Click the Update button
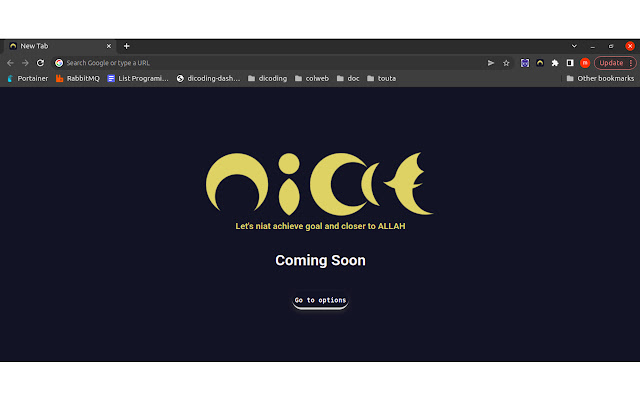This screenshot has height=400, width=640. pos(611,63)
